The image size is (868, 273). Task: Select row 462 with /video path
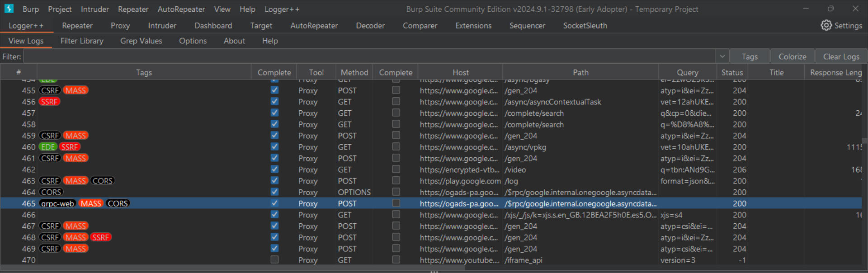(431, 169)
